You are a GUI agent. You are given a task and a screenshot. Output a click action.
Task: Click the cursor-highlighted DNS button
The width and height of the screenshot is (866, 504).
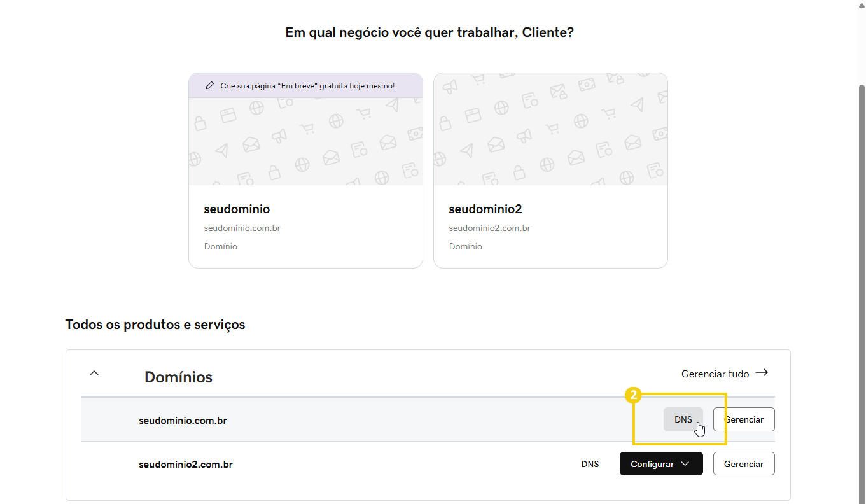coord(683,419)
